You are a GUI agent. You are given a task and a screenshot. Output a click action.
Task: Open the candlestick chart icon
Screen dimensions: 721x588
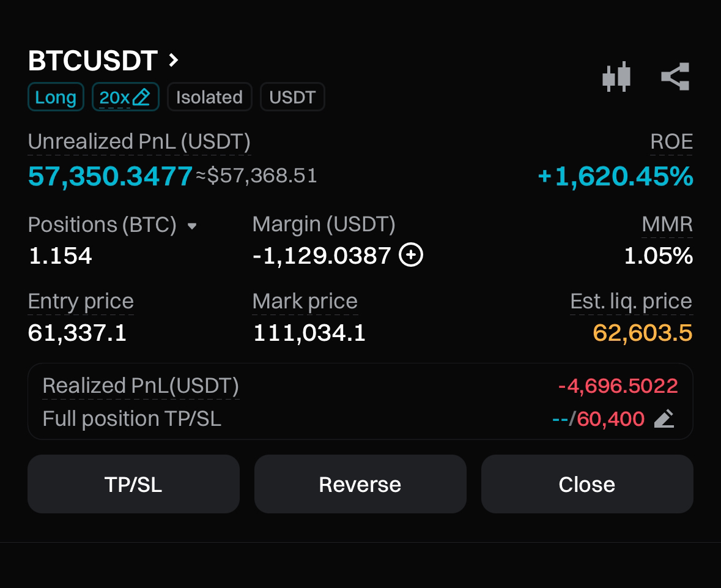tap(616, 76)
